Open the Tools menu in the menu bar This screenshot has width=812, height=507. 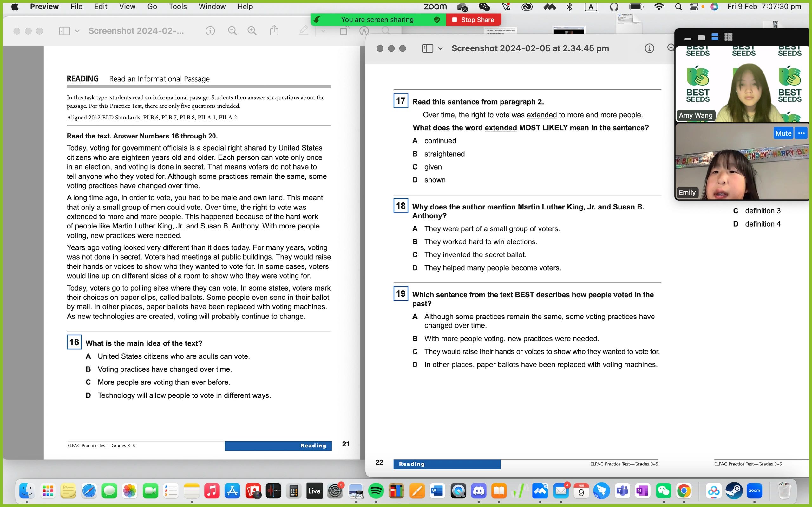[177, 6]
